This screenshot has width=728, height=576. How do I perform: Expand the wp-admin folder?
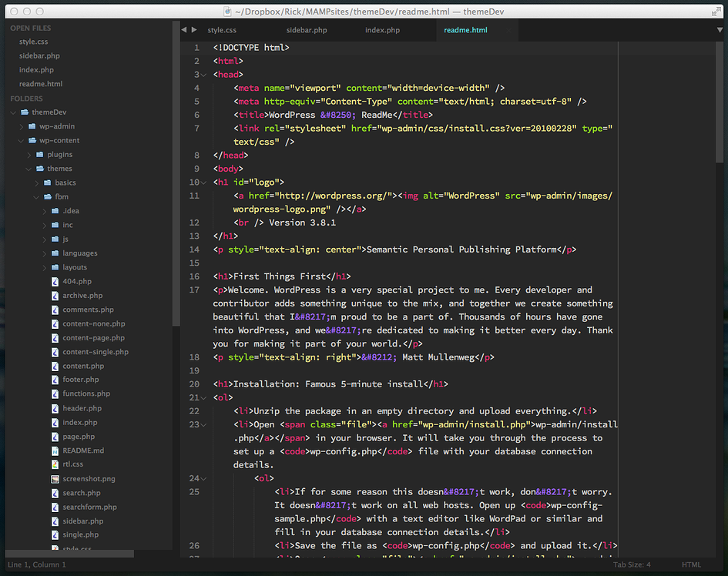click(x=22, y=126)
